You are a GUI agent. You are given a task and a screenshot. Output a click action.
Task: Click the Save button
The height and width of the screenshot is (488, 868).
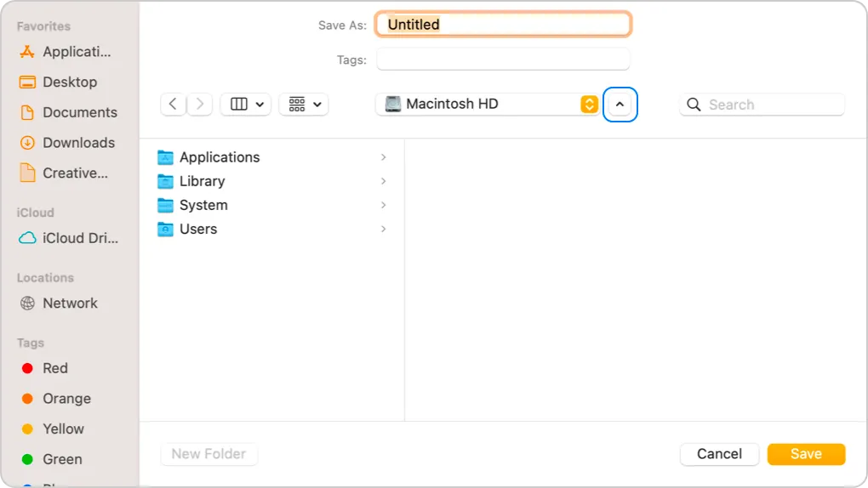806,454
